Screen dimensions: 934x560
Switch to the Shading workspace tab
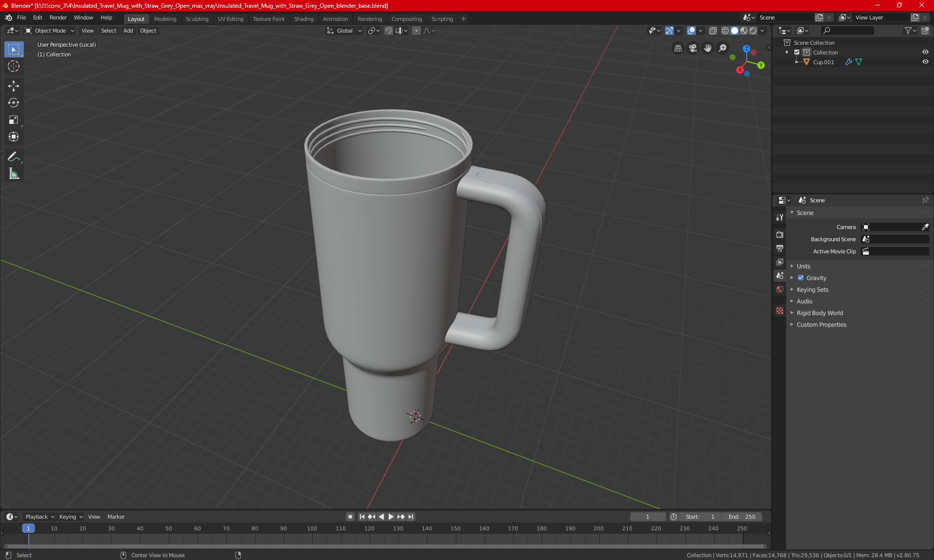tap(304, 19)
